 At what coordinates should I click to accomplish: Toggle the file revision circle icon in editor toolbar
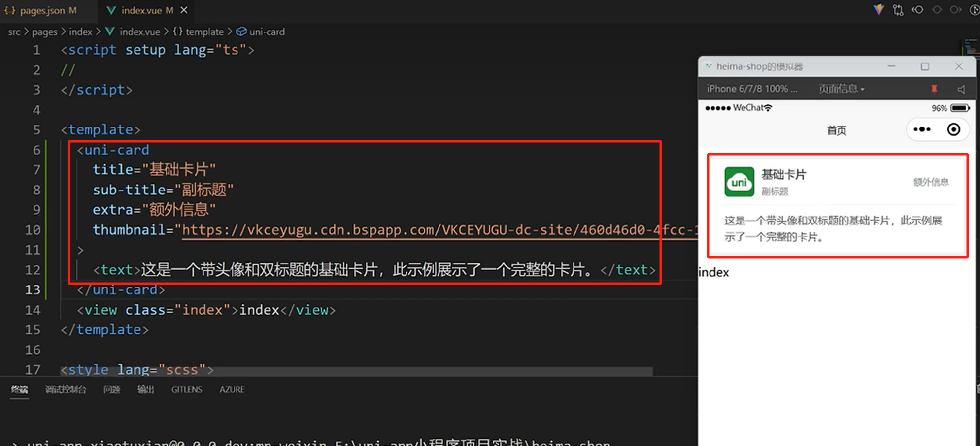click(x=937, y=10)
